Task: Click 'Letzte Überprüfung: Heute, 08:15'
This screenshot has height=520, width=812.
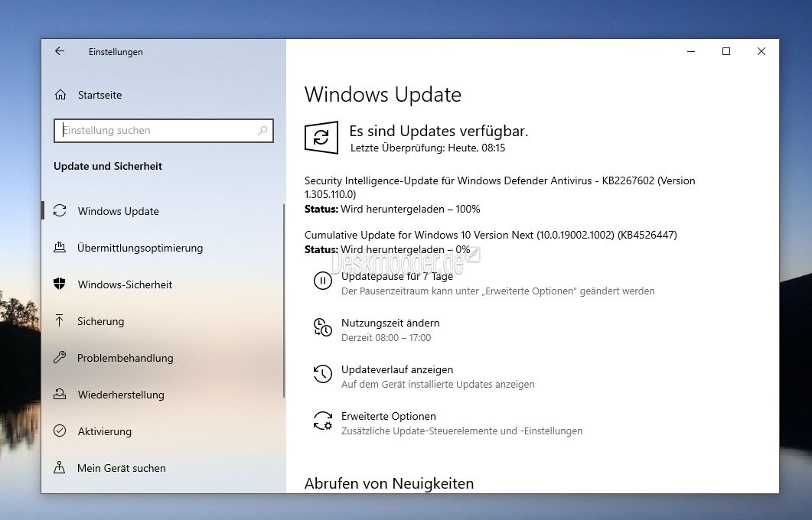Action: coord(428,148)
